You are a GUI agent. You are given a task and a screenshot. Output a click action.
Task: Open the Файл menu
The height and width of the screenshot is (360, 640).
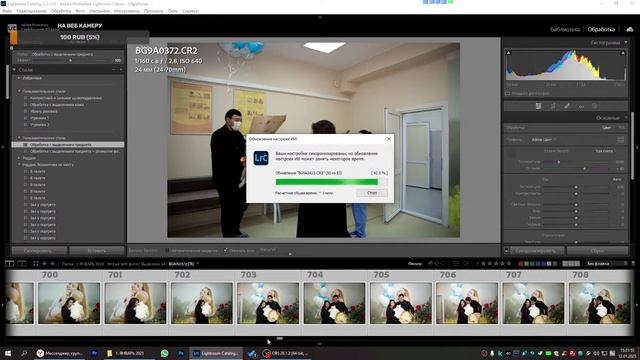(7, 11)
